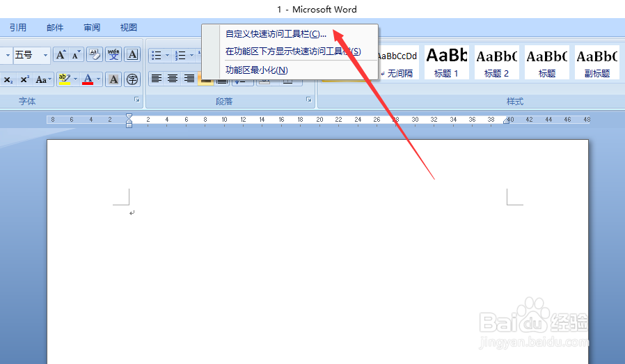
Task: Apply bulleted list formatting
Action: [x=156, y=56]
